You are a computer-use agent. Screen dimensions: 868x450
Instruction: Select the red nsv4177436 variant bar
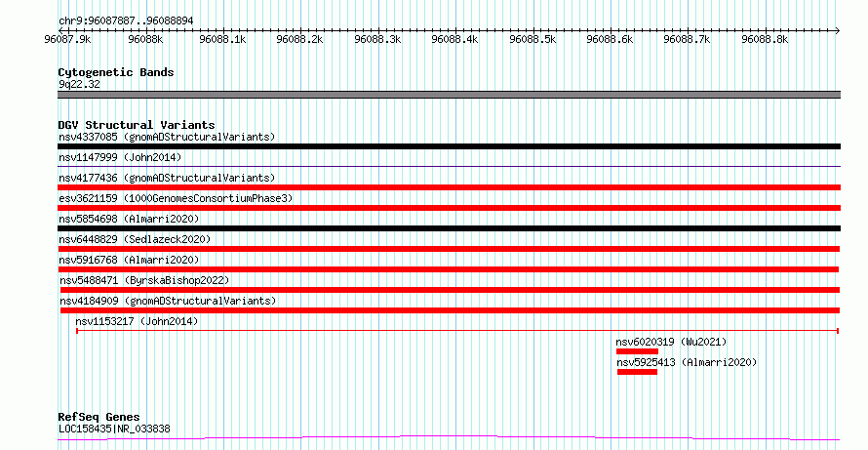coord(449,187)
